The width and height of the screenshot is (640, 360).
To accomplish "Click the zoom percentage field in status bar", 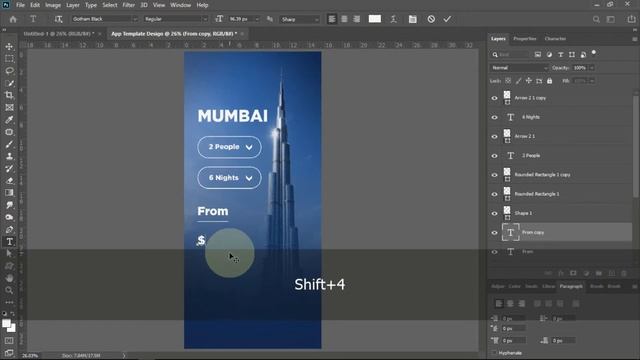I will 30,356.
